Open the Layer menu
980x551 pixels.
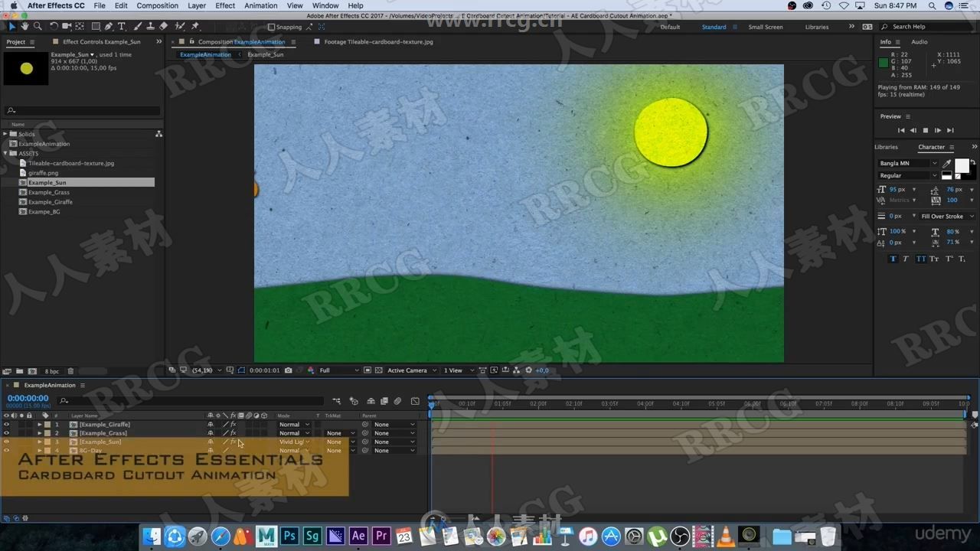click(x=197, y=5)
